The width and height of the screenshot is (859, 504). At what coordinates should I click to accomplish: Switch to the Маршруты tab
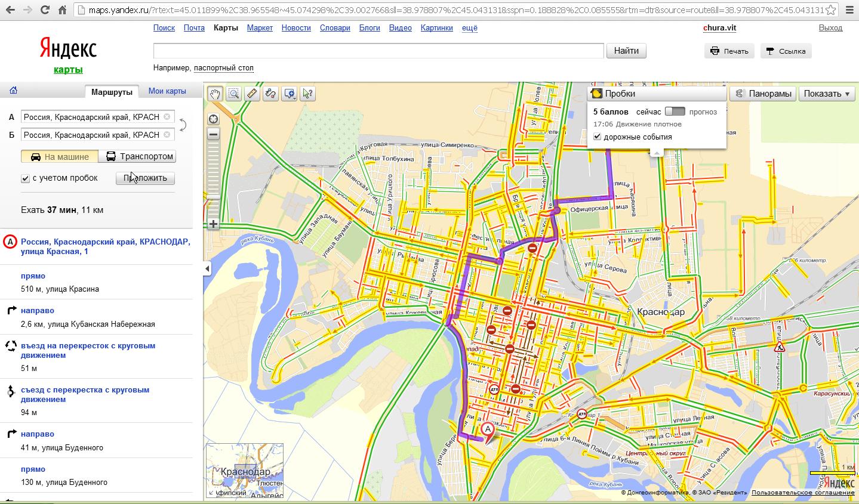[x=112, y=92]
